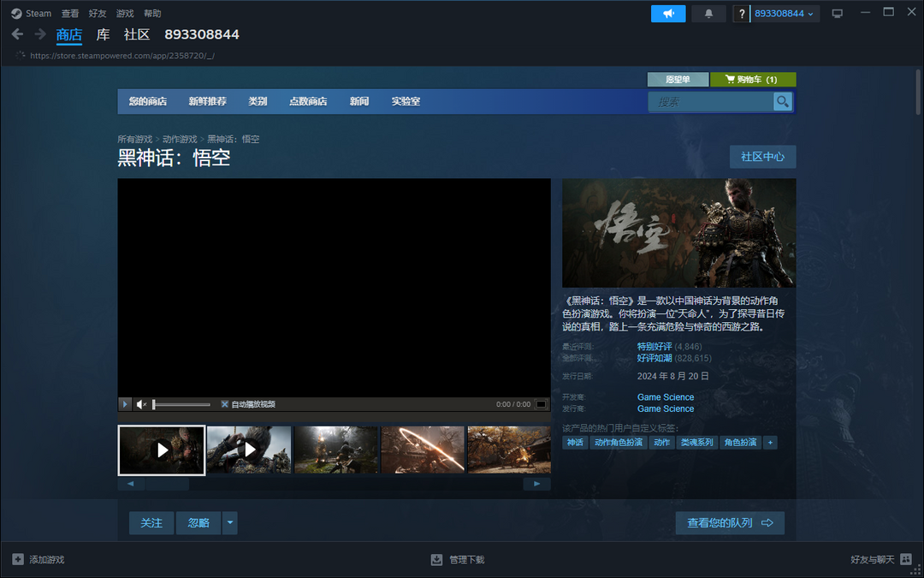Open the 社区中心 community hub
This screenshot has width=924, height=578.
coord(762,157)
